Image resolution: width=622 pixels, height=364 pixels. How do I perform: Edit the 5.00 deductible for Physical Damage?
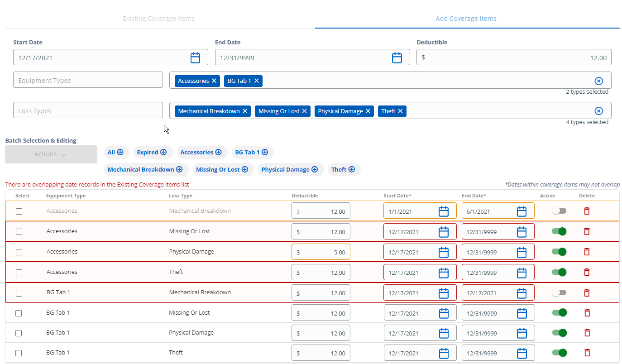[x=321, y=252]
